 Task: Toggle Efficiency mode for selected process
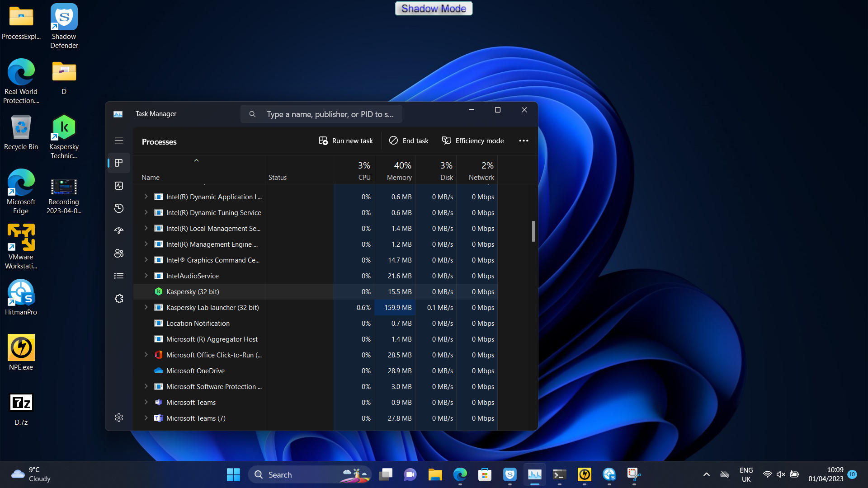[473, 141]
